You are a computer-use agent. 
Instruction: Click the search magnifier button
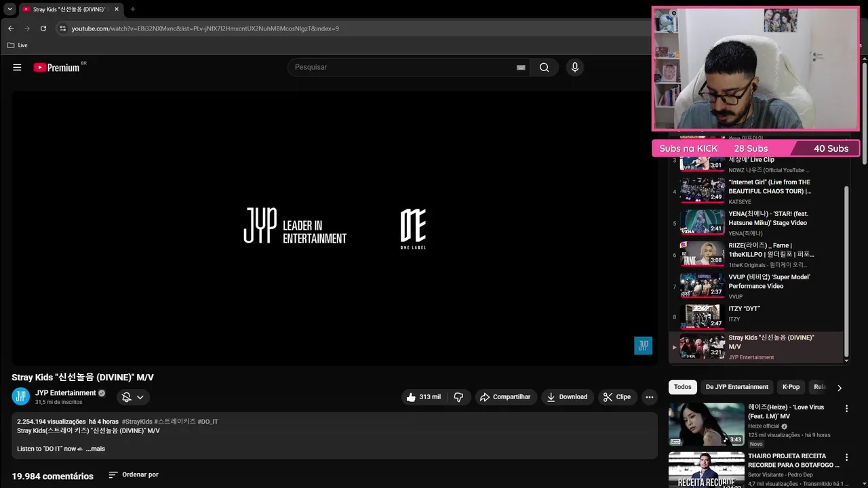point(544,67)
